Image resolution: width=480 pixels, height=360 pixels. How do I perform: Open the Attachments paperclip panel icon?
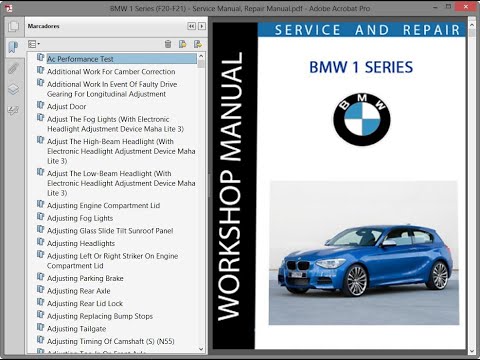coord(13,69)
